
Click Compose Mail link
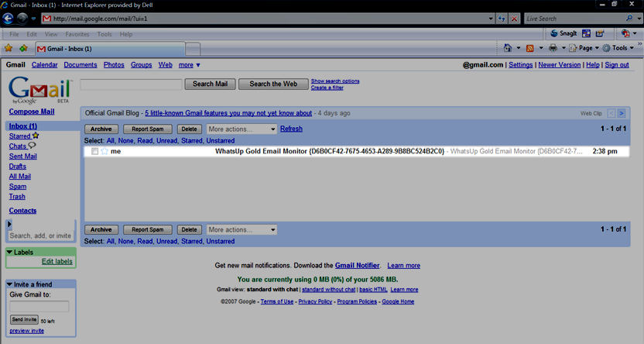click(x=32, y=112)
